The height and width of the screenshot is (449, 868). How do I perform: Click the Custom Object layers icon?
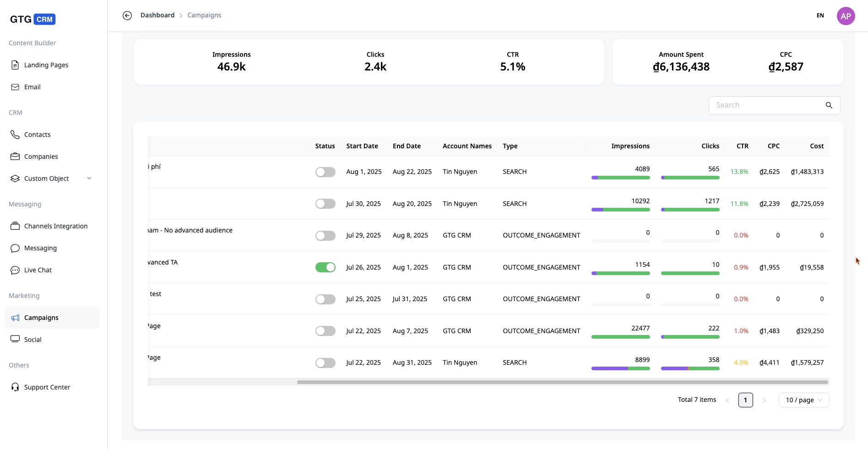pos(15,179)
